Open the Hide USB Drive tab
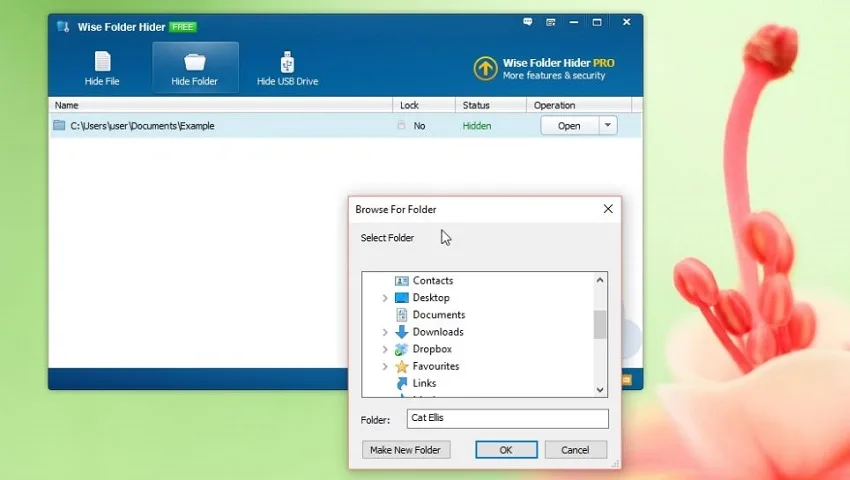Image resolution: width=850 pixels, height=480 pixels. pyautogui.click(x=287, y=68)
